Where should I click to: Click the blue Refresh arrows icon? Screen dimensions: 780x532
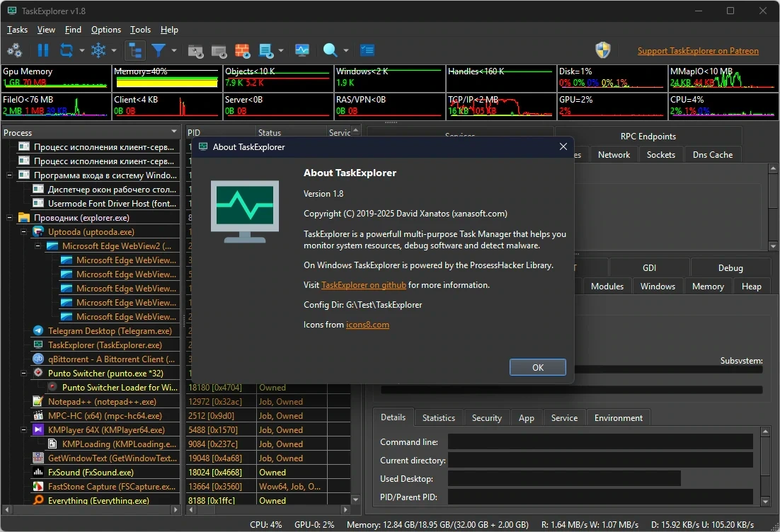66,50
